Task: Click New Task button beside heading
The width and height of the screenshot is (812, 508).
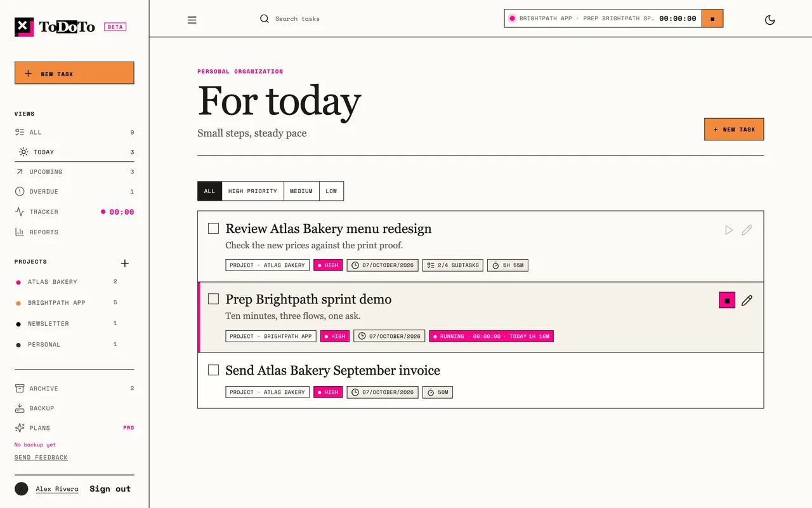Action: 734,129
